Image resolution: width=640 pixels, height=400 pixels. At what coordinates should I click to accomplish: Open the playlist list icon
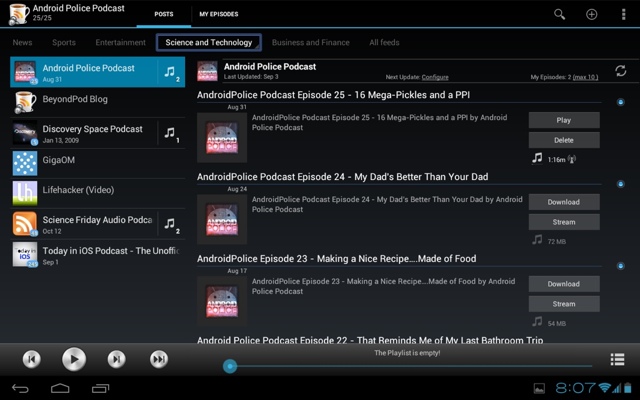point(617,359)
